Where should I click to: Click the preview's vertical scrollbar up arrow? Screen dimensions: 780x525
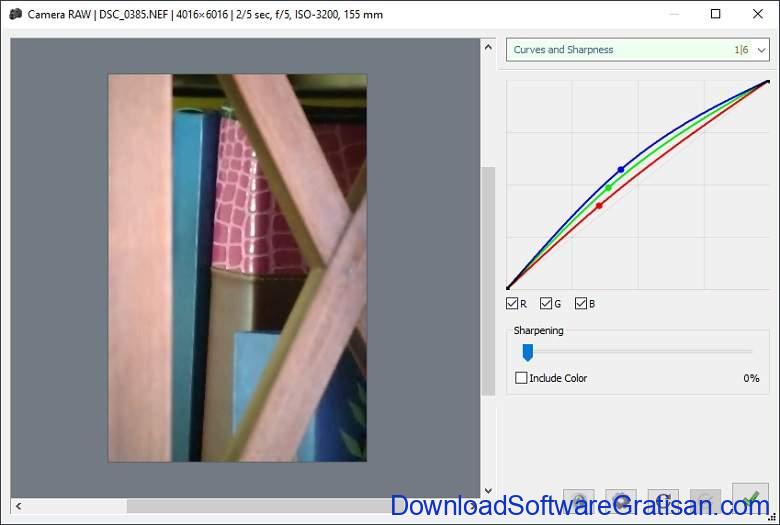click(x=488, y=47)
